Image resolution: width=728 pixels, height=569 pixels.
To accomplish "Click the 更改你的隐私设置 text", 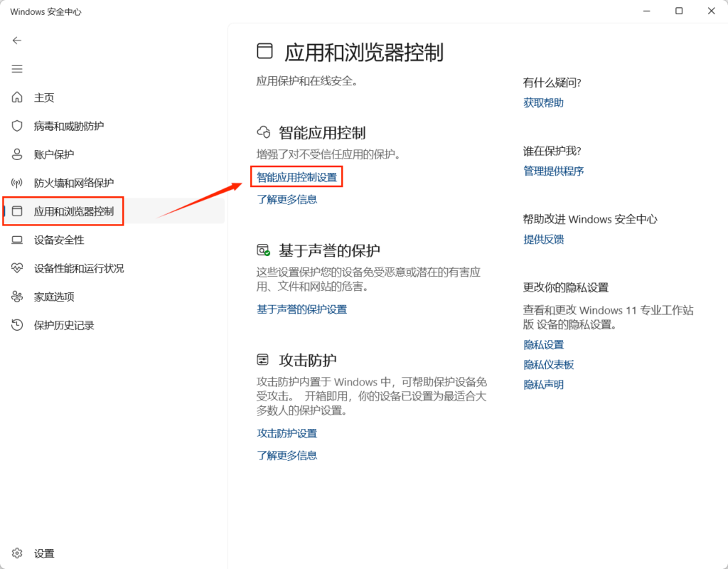I will coord(565,287).
